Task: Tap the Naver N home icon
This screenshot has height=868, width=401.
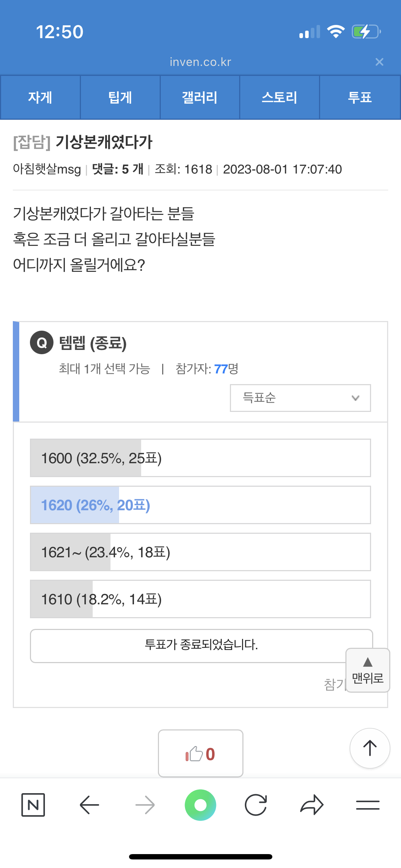Action: 33,805
